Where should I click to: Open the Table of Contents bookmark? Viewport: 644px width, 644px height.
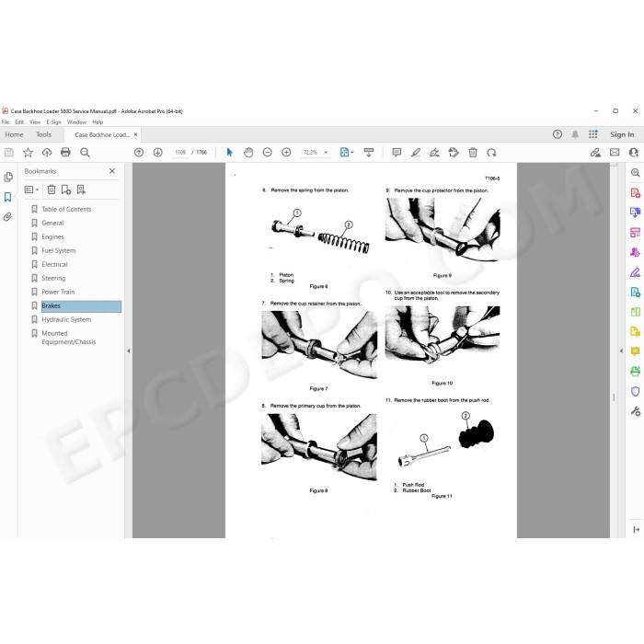[x=66, y=209]
